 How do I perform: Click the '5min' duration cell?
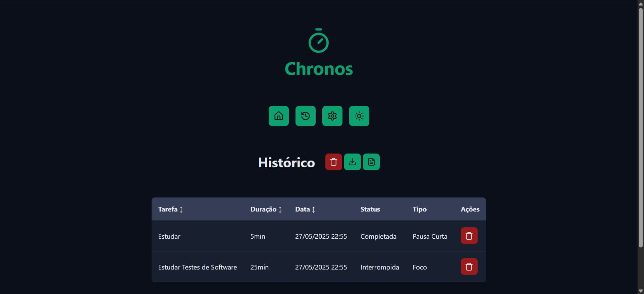[258, 236]
